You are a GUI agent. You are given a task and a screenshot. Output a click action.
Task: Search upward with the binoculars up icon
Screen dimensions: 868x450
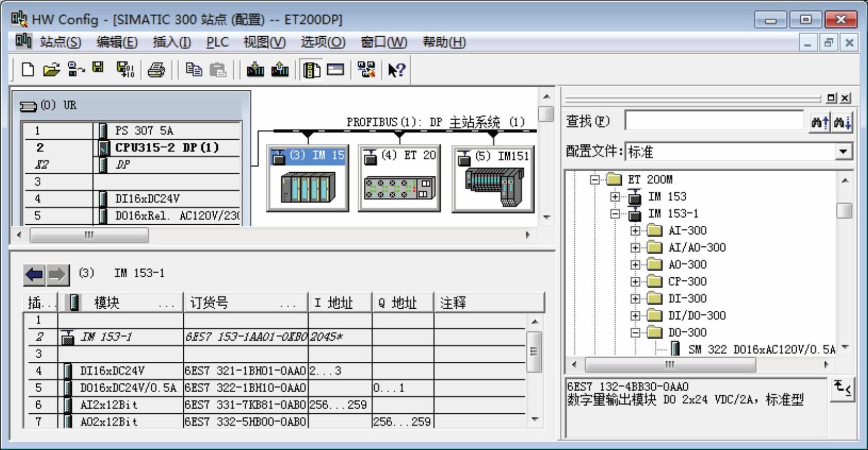pyautogui.click(x=820, y=122)
